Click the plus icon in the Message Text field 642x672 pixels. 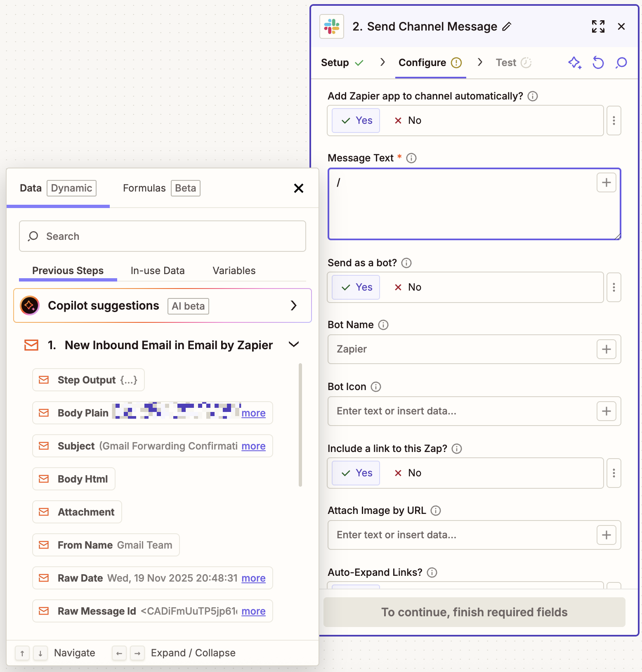(606, 182)
